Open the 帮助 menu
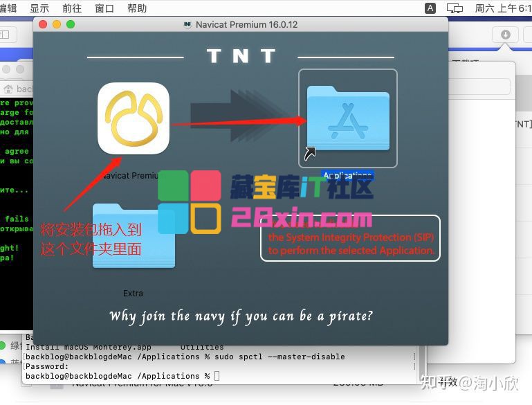 point(137,8)
